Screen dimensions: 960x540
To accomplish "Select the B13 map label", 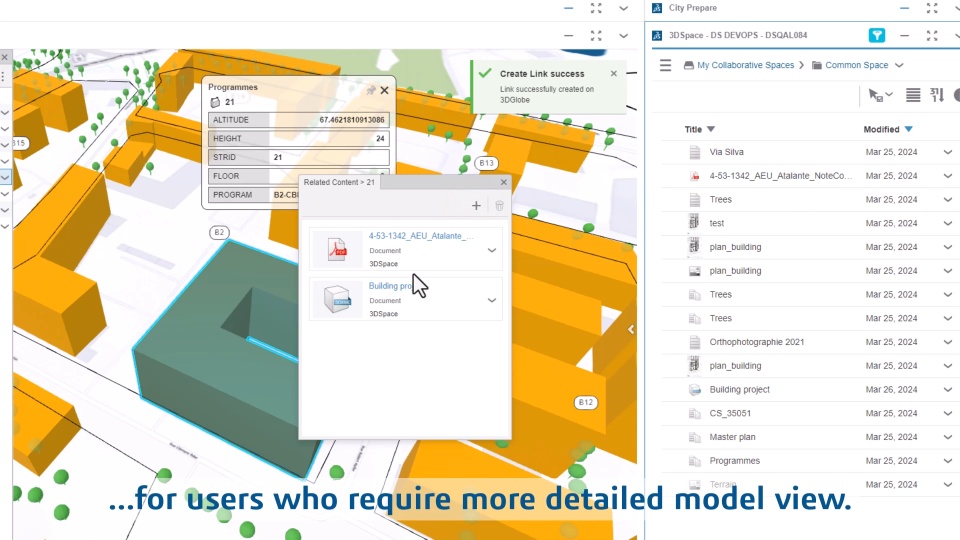I will 487,163.
